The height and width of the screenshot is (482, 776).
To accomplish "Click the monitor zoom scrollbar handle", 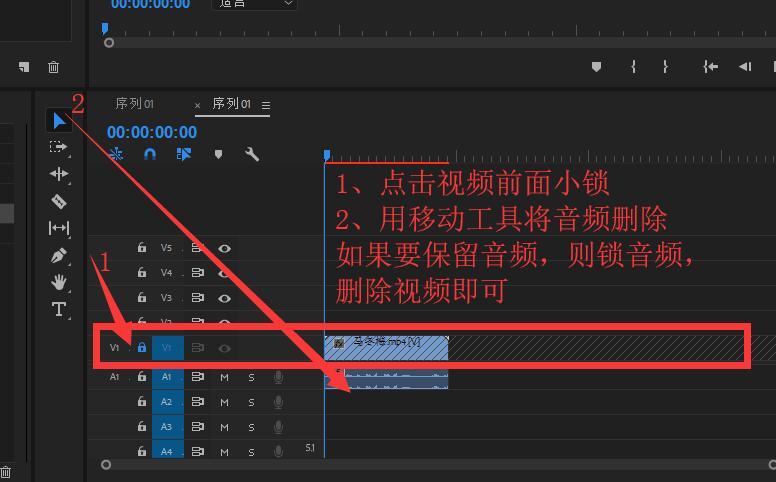I will point(109,43).
